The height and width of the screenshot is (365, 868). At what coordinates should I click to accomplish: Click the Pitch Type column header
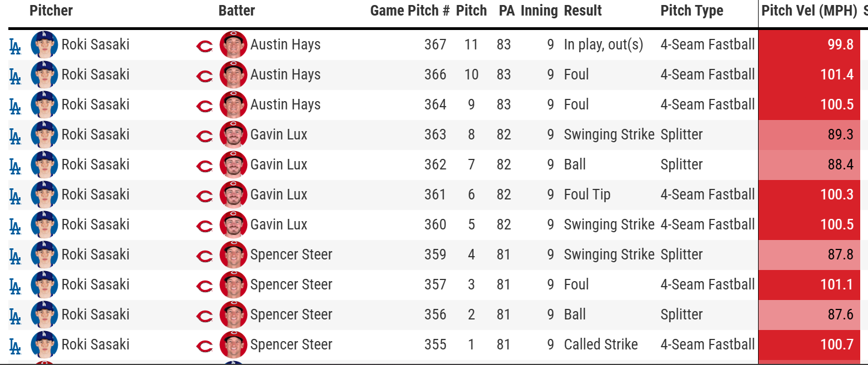[x=691, y=11]
